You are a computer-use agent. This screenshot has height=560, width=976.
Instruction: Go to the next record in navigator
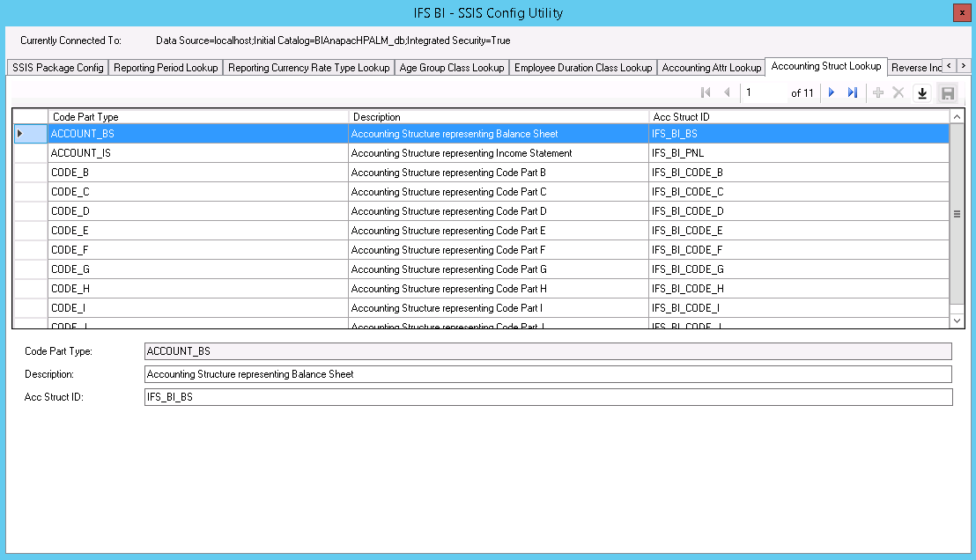click(832, 92)
